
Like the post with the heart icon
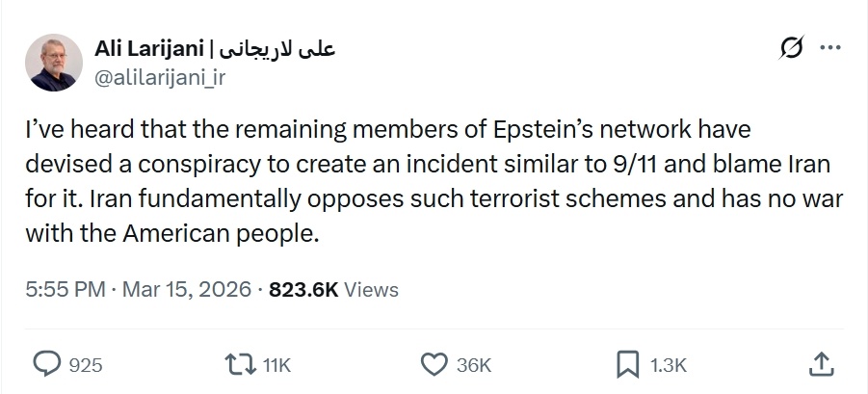pos(435,363)
